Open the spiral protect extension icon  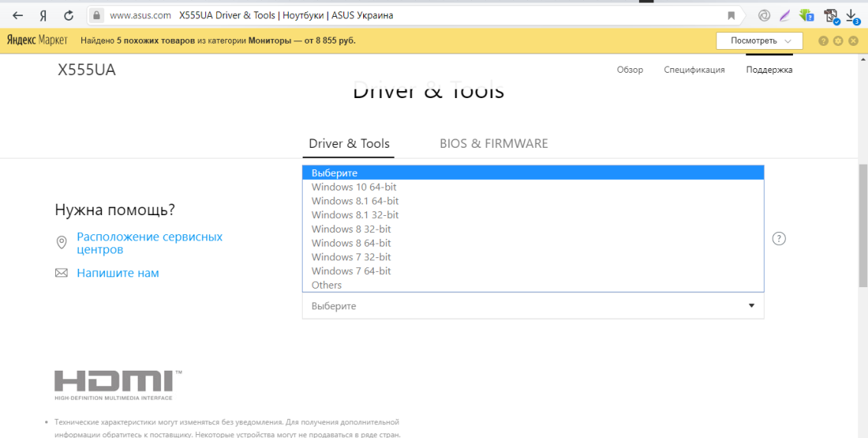pos(764,15)
